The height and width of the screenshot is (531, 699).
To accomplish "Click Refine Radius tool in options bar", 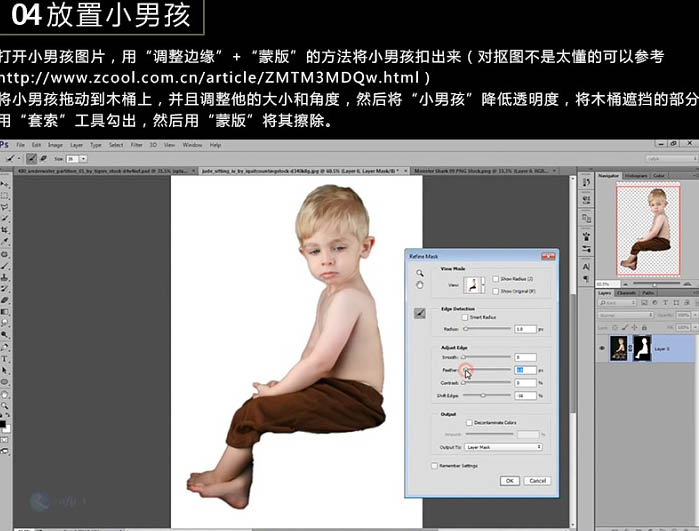I will (31, 159).
